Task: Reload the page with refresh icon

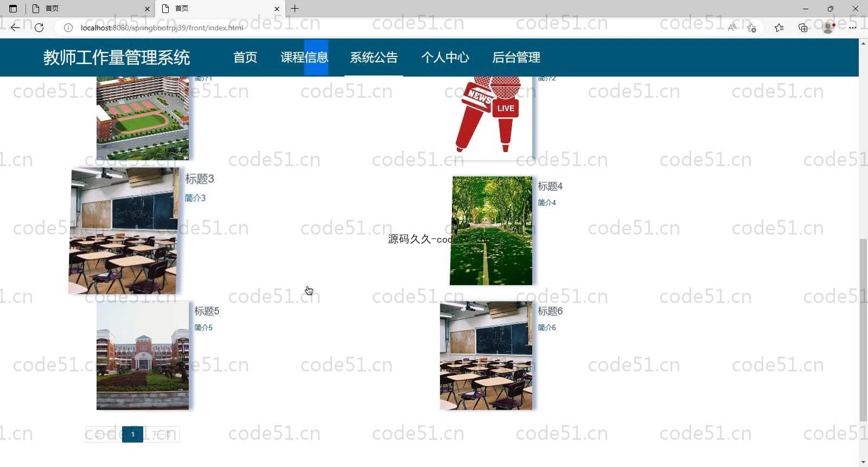Action: pyautogui.click(x=39, y=27)
